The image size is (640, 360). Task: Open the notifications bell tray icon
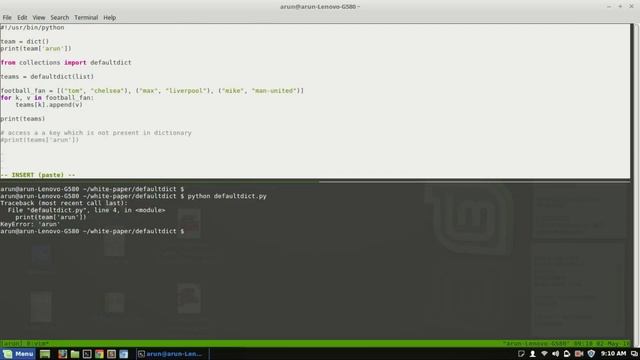tap(567, 354)
